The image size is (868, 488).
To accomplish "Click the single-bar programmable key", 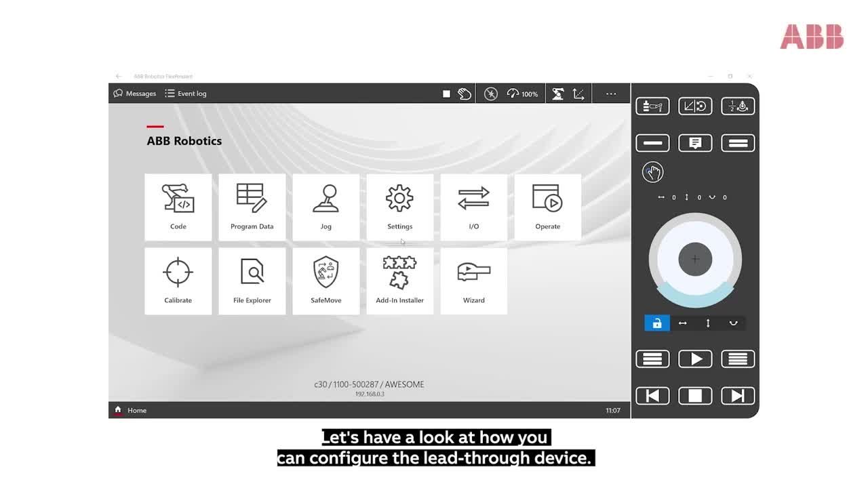I will tap(652, 143).
